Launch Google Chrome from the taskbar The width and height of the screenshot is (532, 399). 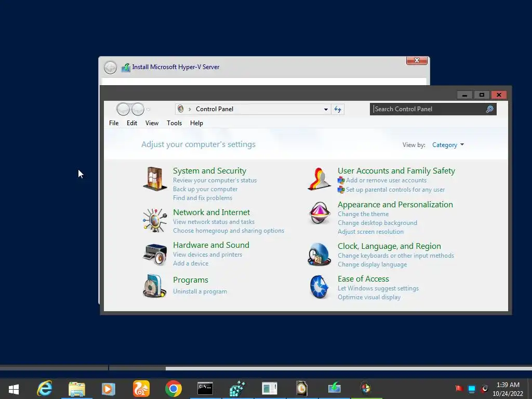(x=174, y=389)
